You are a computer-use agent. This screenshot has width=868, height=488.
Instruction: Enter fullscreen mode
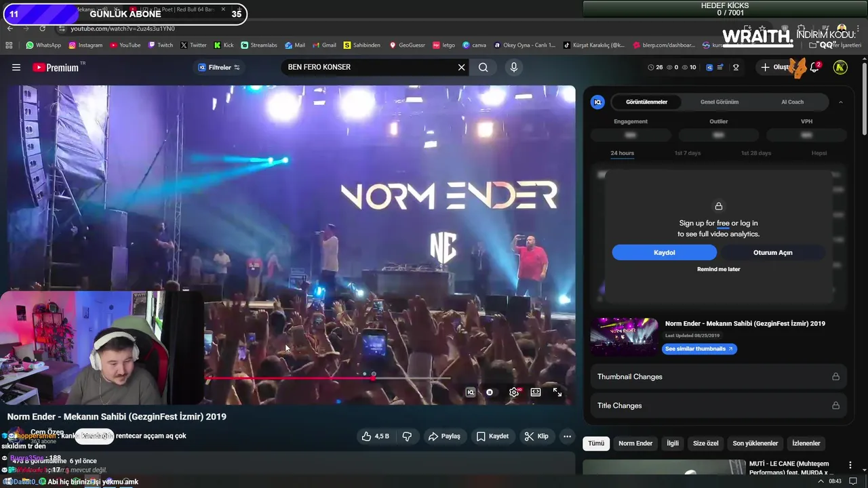tap(557, 392)
